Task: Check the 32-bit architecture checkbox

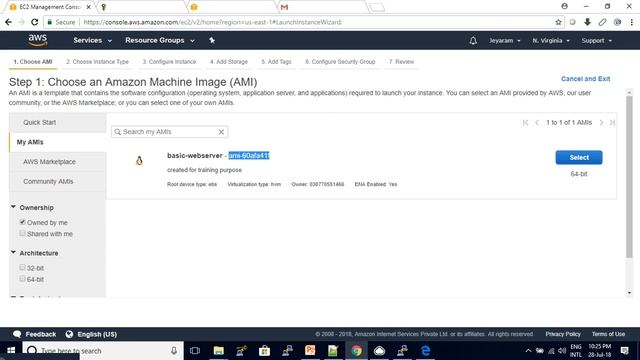Action: click(22, 267)
